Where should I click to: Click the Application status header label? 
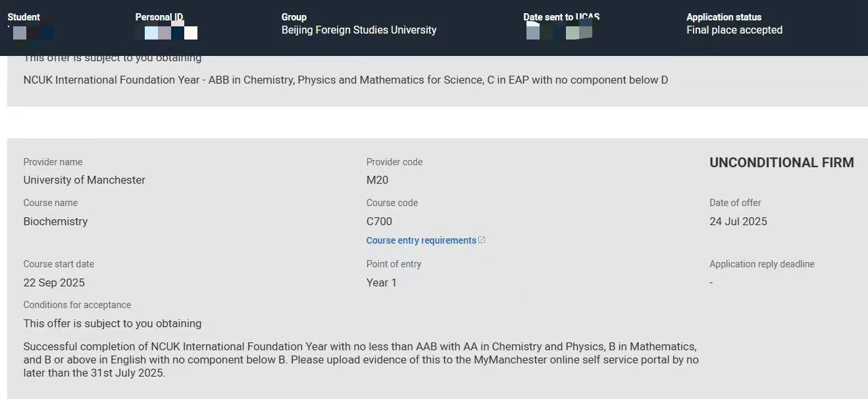coord(723,17)
